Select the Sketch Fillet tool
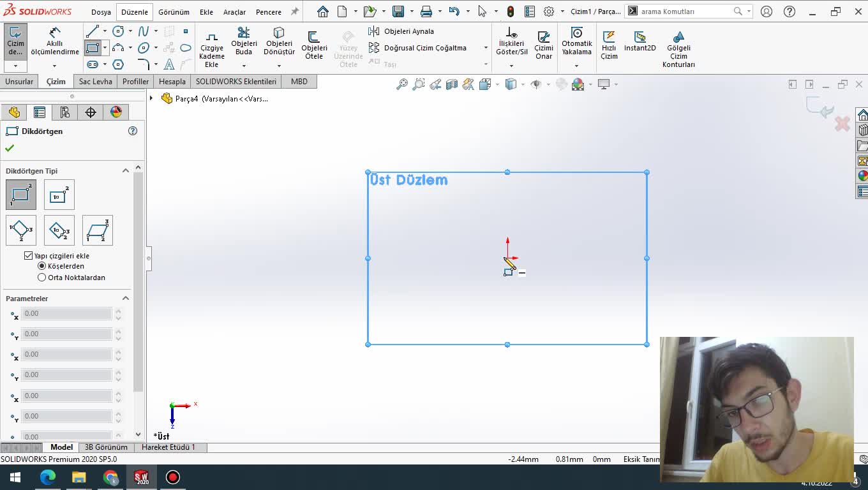The width and height of the screenshot is (868, 490). 143,64
